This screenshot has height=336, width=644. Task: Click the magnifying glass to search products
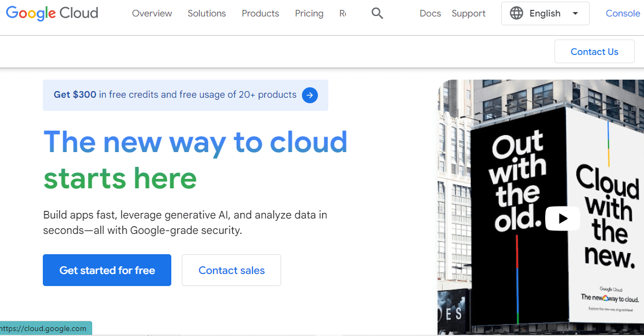click(x=377, y=13)
